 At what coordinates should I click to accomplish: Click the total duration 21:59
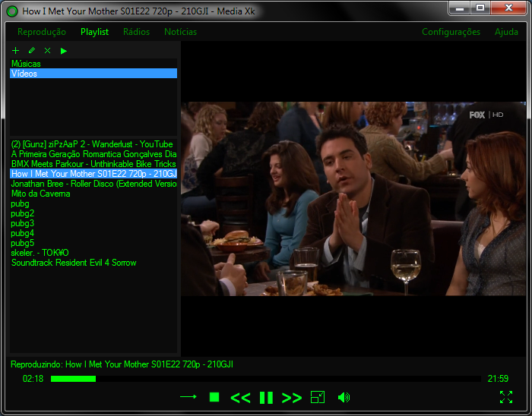498,379
